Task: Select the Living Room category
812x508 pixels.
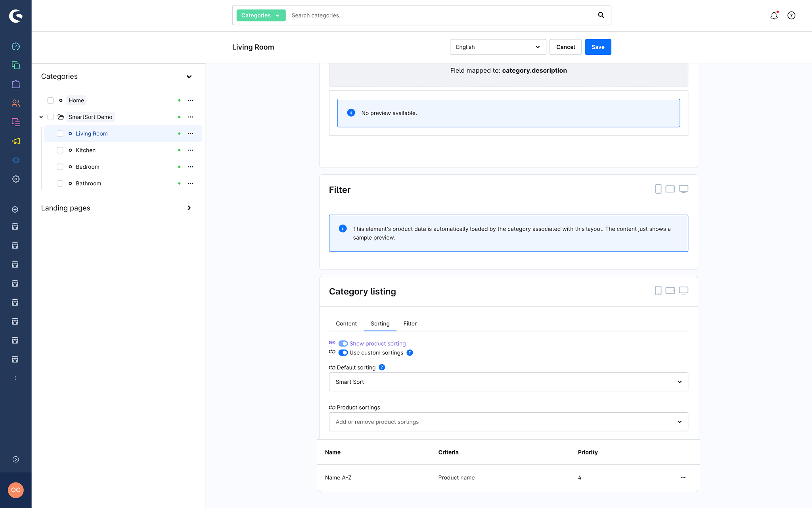Action: [x=92, y=134]
